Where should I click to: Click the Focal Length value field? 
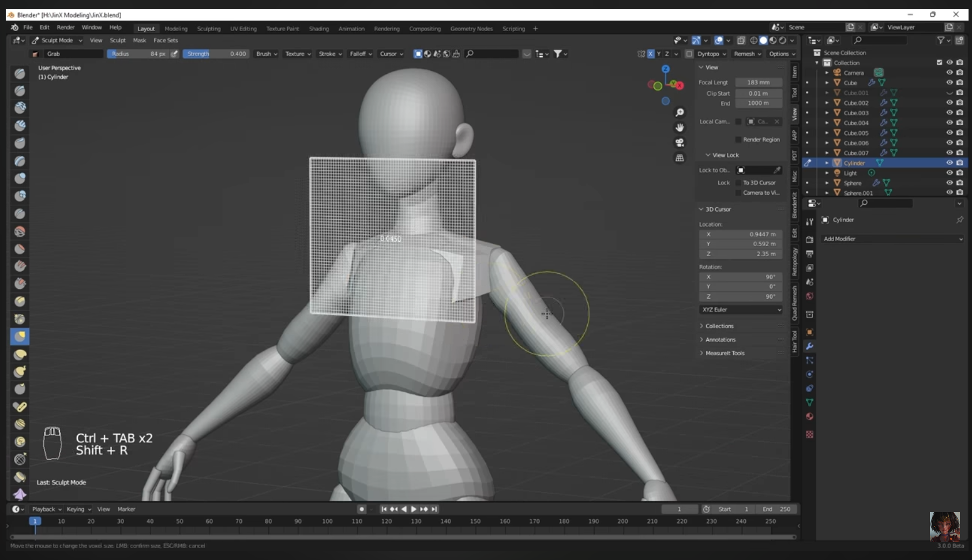(x=758, y=82)
